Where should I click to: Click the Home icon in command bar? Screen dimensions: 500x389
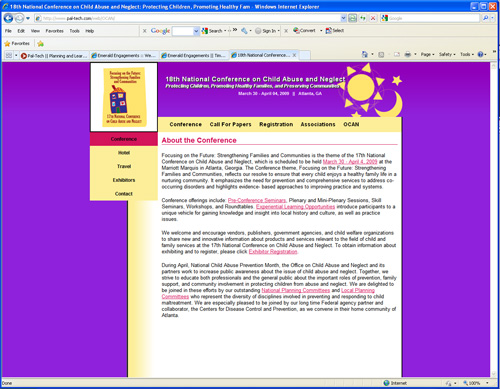tap(365, 54)
